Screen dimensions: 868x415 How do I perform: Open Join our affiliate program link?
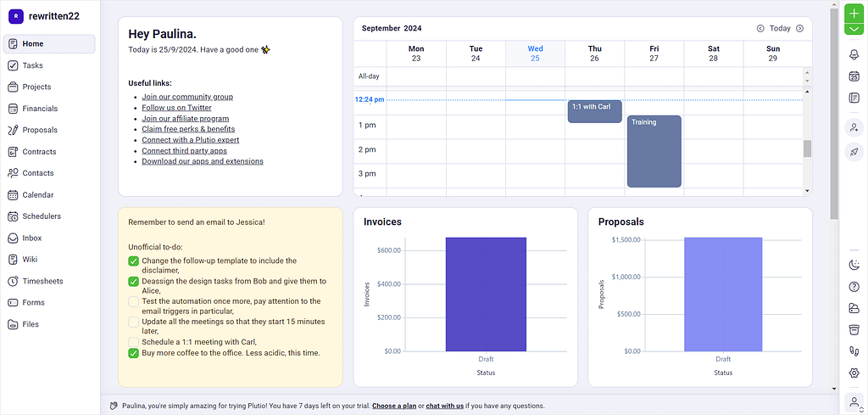(186, 119)
